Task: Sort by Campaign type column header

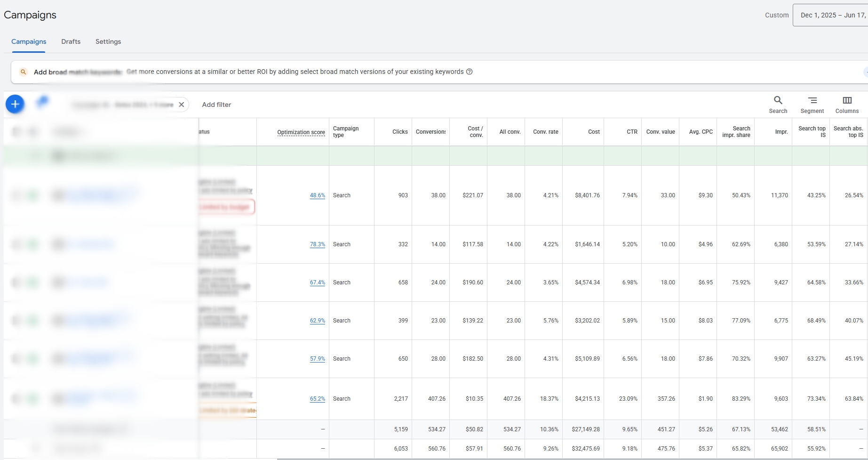Action: 346,132
